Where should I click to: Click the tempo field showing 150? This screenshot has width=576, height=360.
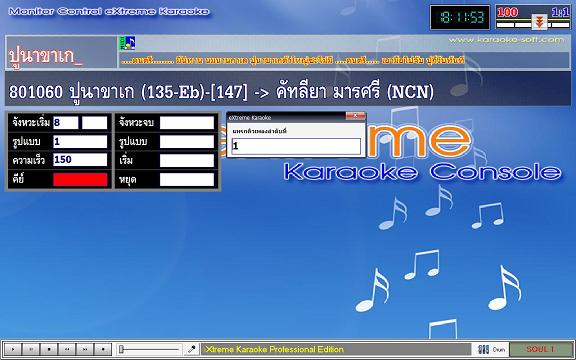80,160
